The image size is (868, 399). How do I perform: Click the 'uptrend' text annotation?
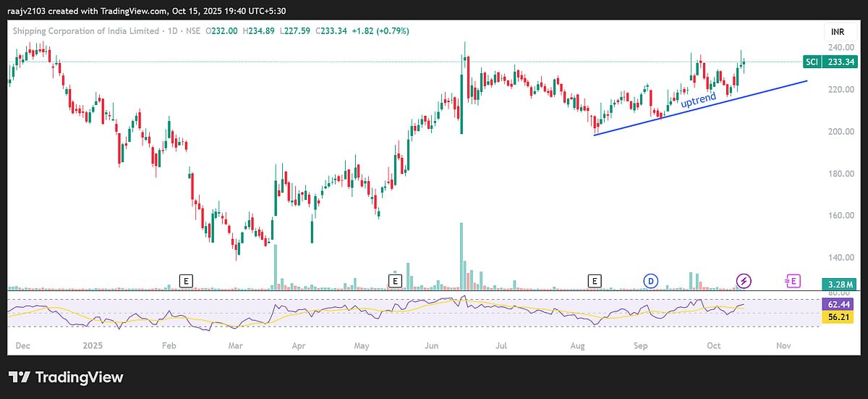pos(698,101)
